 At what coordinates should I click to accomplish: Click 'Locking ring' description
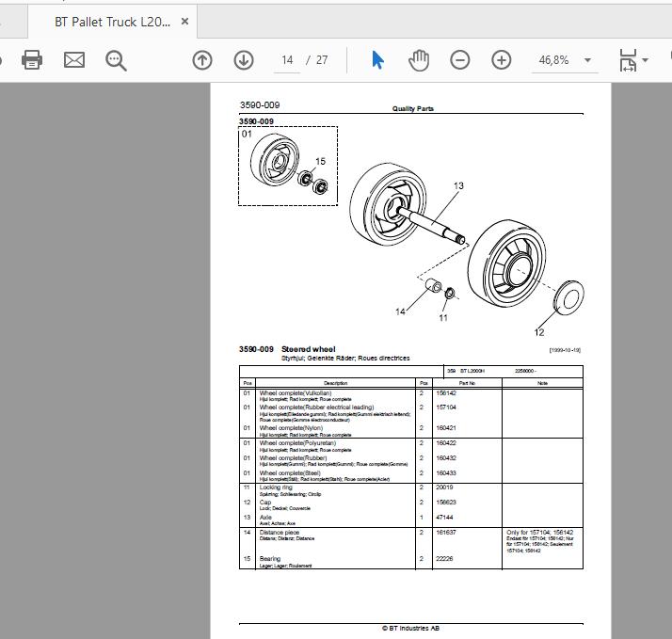276,487
